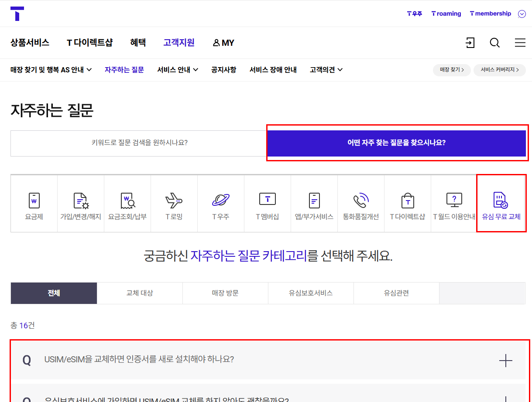Select the 통화품질개선 phone icon
The height and width of the screenshot is (402, 532).
(361, 200)
